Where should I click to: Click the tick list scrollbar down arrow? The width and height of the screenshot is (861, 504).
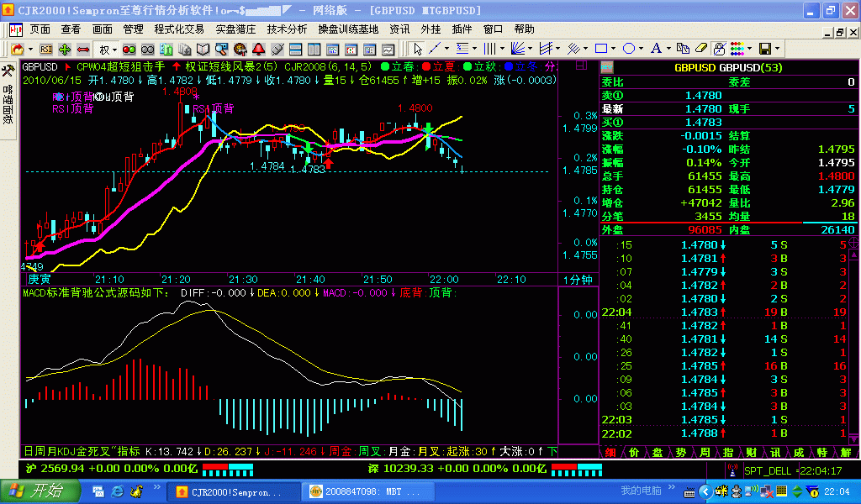tap(854, 438)
